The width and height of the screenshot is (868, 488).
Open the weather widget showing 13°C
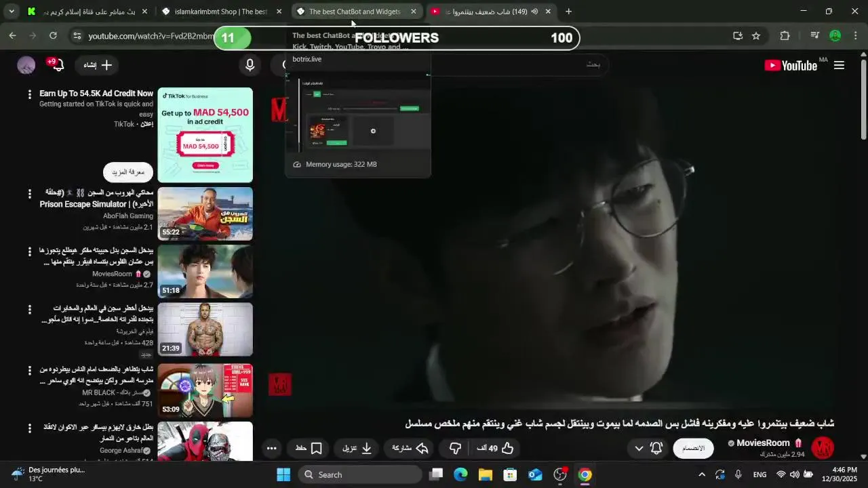[x=47, y=474]
